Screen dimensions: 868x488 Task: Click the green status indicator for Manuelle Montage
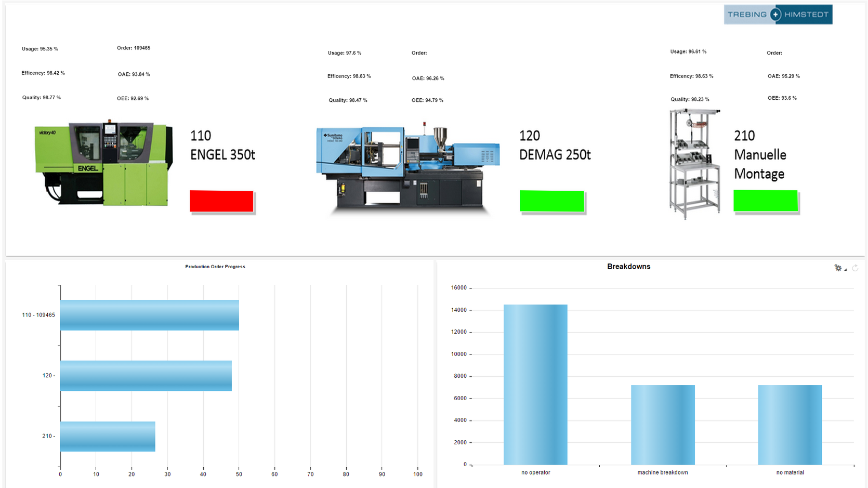click(765, 201)
